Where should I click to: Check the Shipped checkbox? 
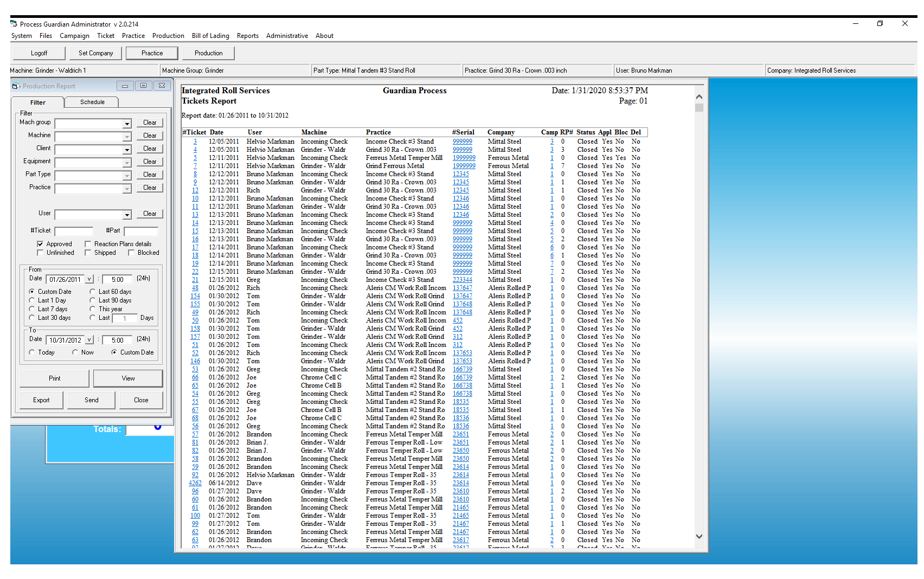pyautogui.click(x=88, y=253)
